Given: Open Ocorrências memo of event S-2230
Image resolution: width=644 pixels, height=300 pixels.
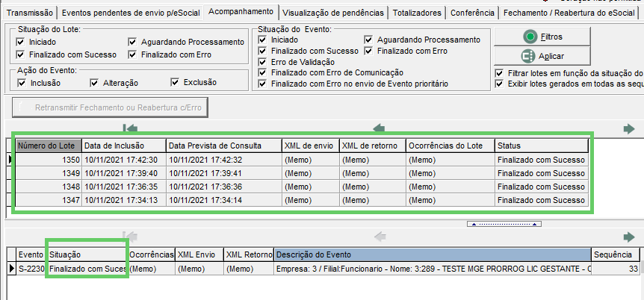Looking at the screenshot, I should (x=152, y=269).
